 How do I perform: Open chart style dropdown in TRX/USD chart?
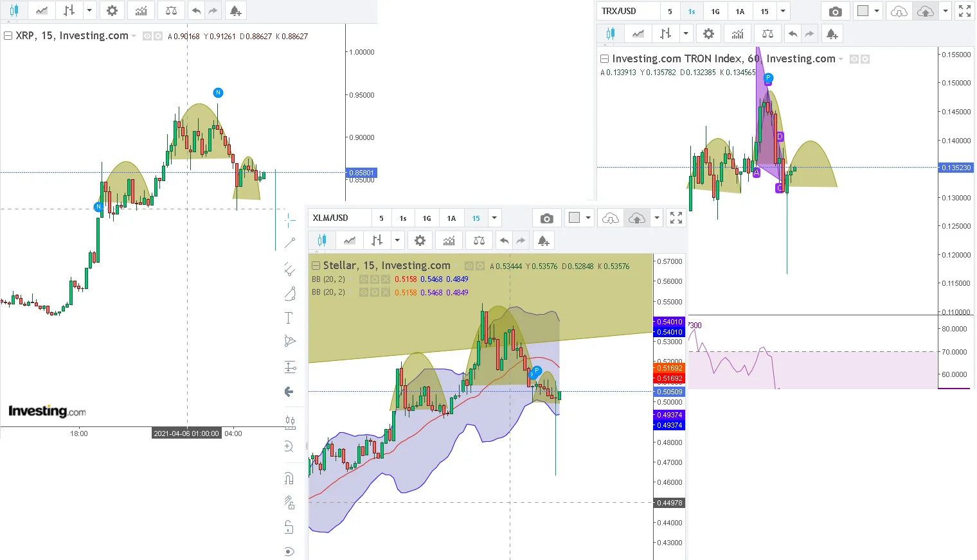(686, 34)
